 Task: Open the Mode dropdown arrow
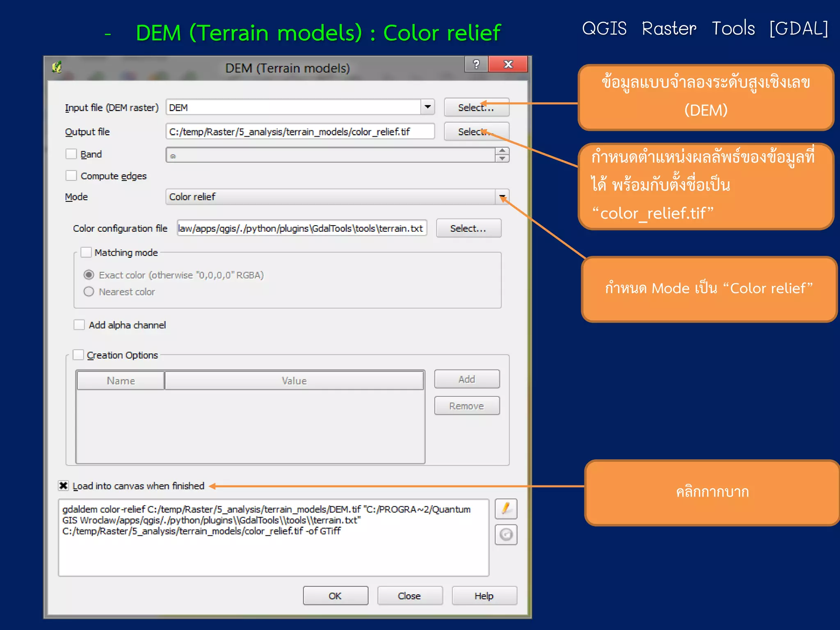click(x=502, y=197)
